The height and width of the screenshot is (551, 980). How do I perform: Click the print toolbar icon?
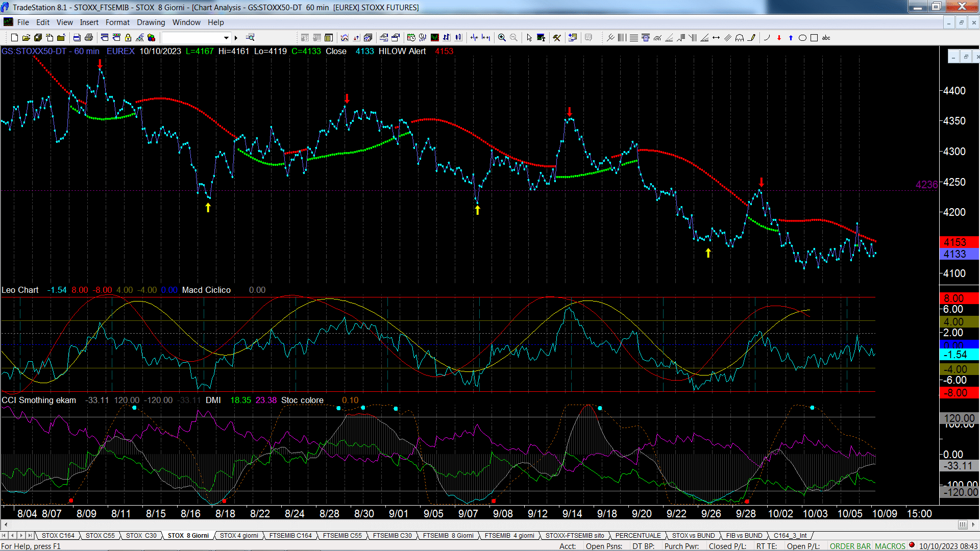click(x=88, y=38)
